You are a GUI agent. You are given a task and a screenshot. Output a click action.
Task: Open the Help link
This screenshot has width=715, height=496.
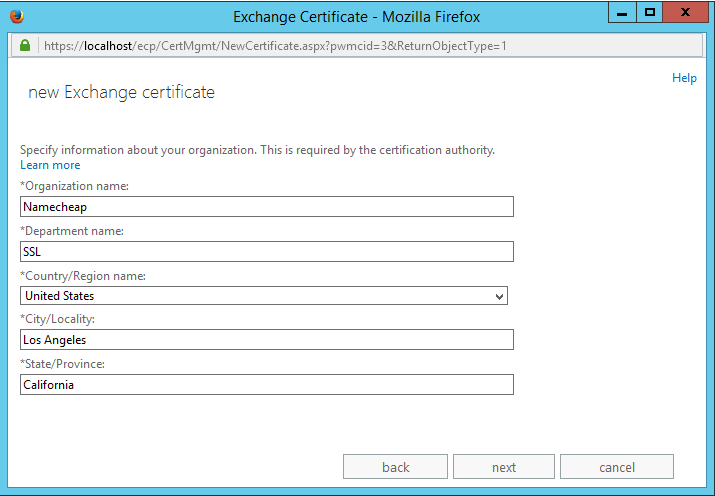coord(684,78)
